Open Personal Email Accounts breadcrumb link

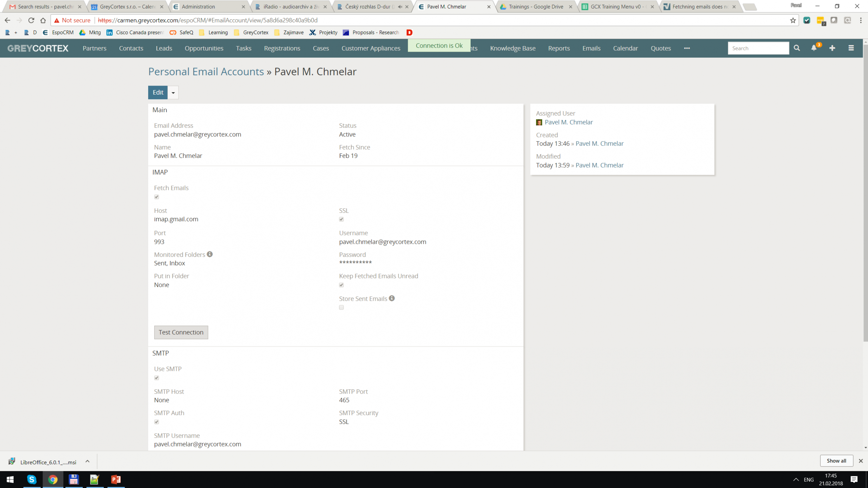pyautogui.click(x=206, y=71)
